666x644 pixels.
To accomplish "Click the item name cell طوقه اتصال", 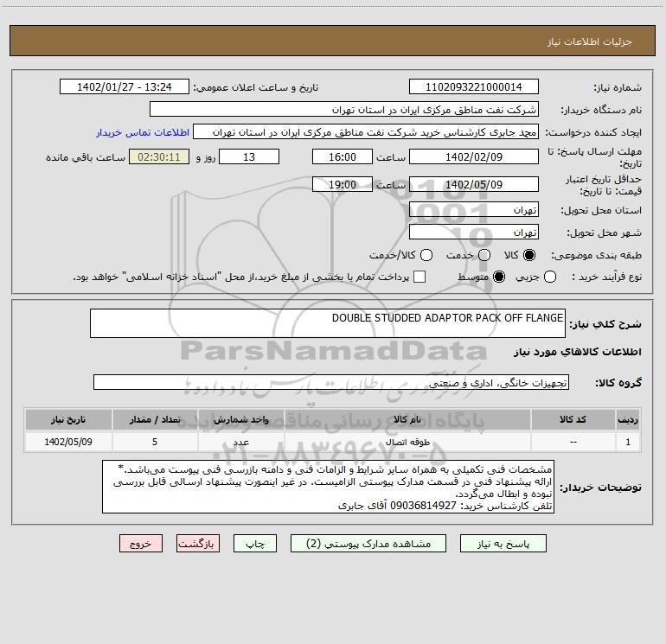I will [x=407, y=442].
